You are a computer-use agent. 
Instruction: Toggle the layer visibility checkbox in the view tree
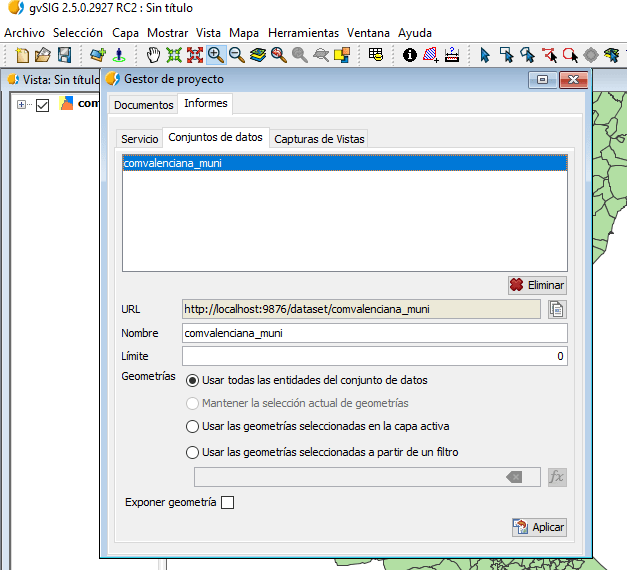pos(42,105)
